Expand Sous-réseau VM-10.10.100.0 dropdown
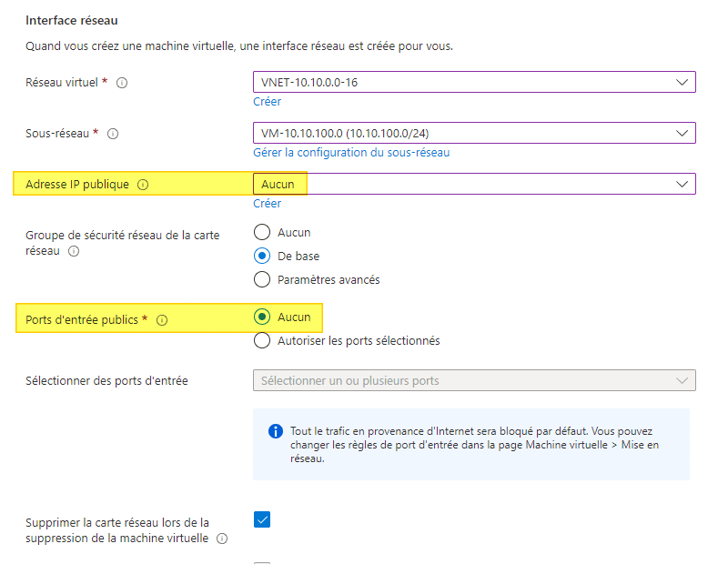 [474, 134]
